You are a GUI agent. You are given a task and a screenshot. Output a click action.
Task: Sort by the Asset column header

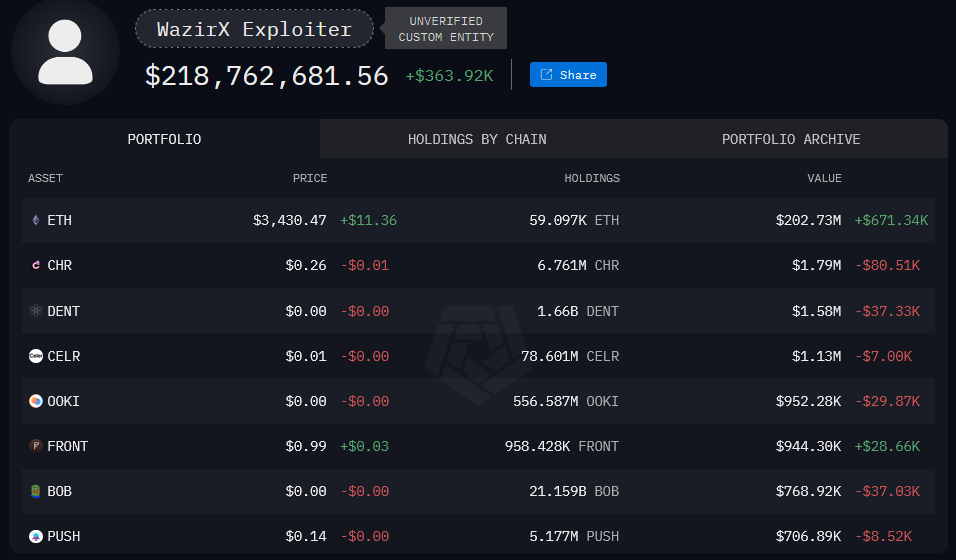click(x=45, y=178)
